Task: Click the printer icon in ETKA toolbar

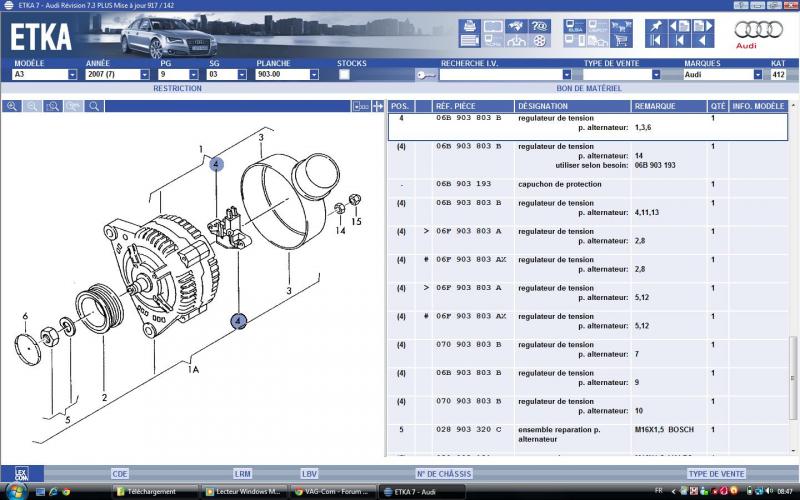Action: coord(470,26)
